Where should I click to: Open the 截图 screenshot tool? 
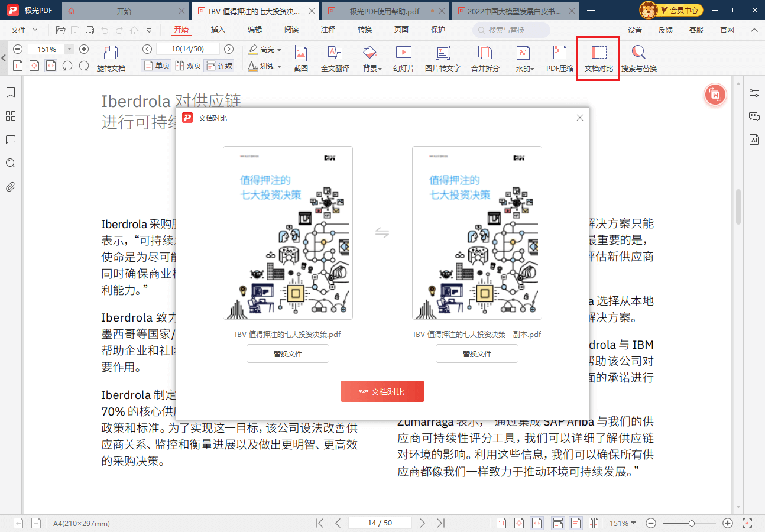pyautogui.click(x=301, y=59)
